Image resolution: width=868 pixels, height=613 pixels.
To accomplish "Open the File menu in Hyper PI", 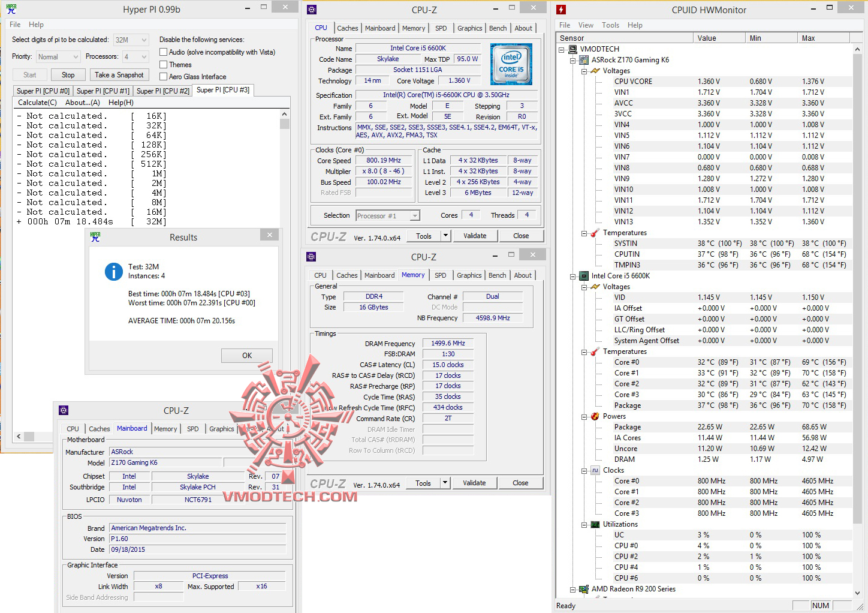I will point(15,25).
